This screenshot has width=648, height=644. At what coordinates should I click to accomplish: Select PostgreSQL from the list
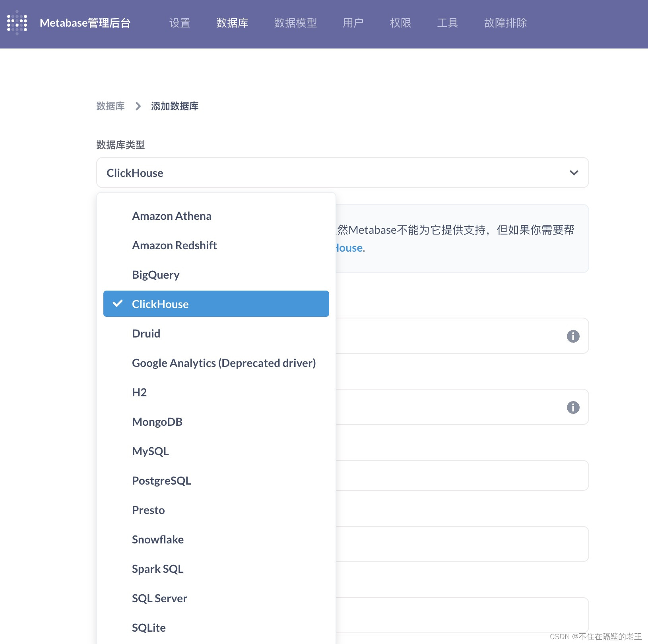[x=216, y=481]
